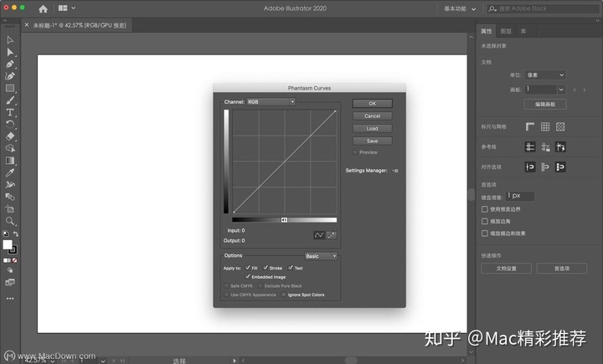Select the Type tool
The image size is (603, 364).
pos(10,112)
